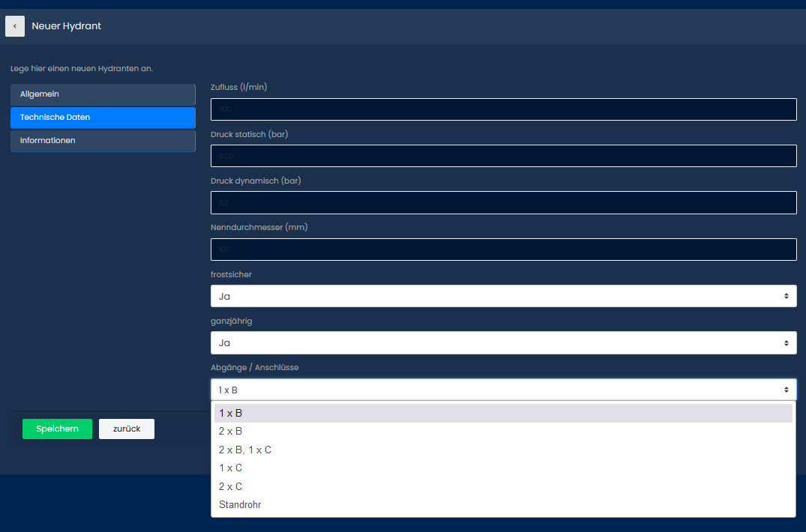
Task: Click the frostsicher dropdown arrow icon
Action: [x=786, y=296]
